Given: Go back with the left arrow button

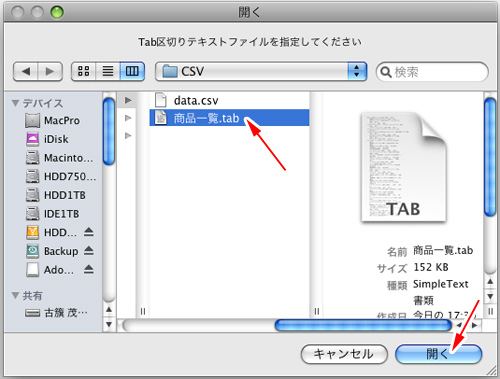Looking at the screenshot, I should 26,71.
